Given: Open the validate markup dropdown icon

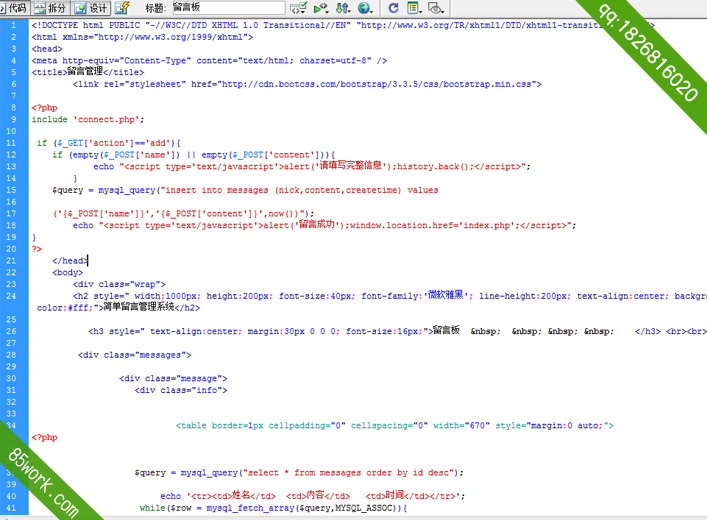Looking at the screenshot, I should pos(298,8).
